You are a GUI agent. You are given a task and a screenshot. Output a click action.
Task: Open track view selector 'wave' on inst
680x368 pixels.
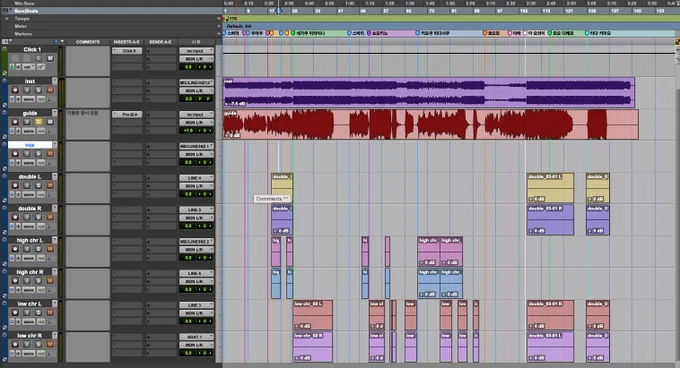click(x=29, y=99)
